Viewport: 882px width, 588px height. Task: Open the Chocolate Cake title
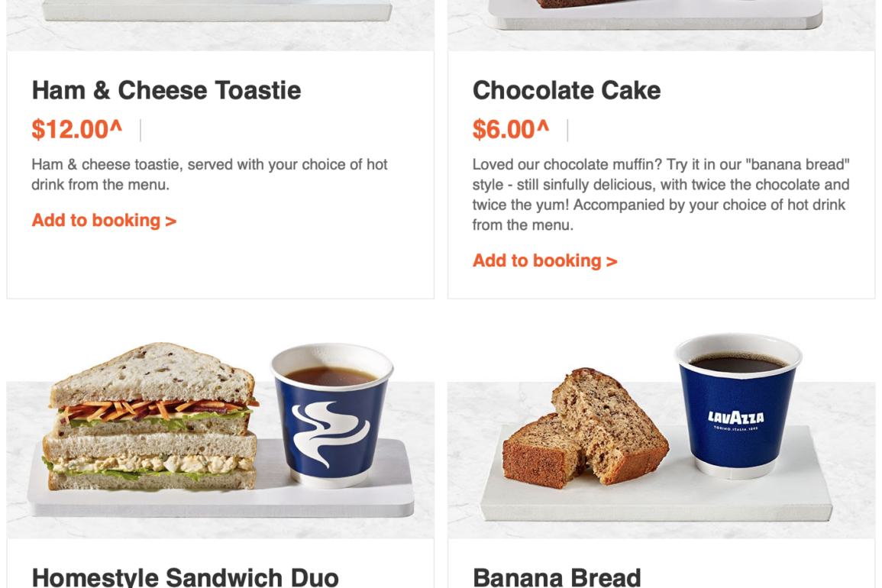click(567, 90)
